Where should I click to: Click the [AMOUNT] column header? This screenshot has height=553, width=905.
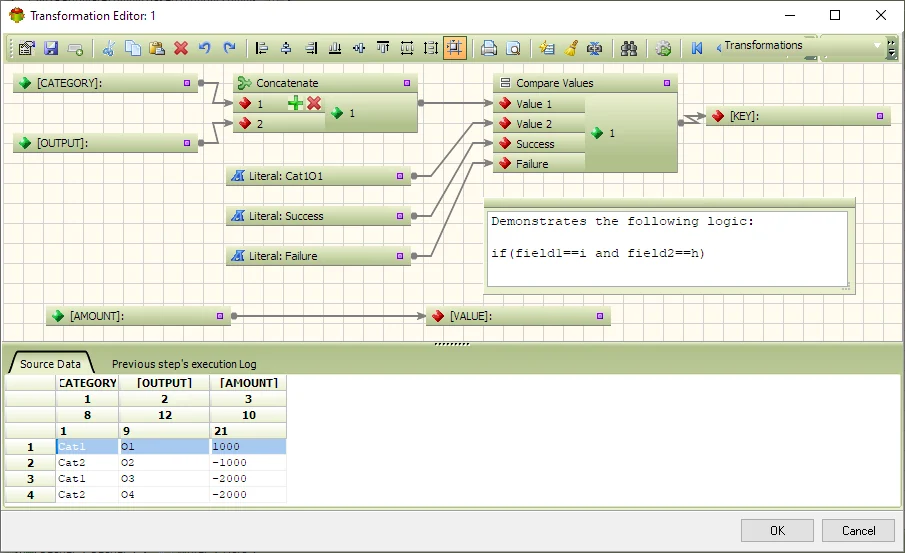point(248,383)
